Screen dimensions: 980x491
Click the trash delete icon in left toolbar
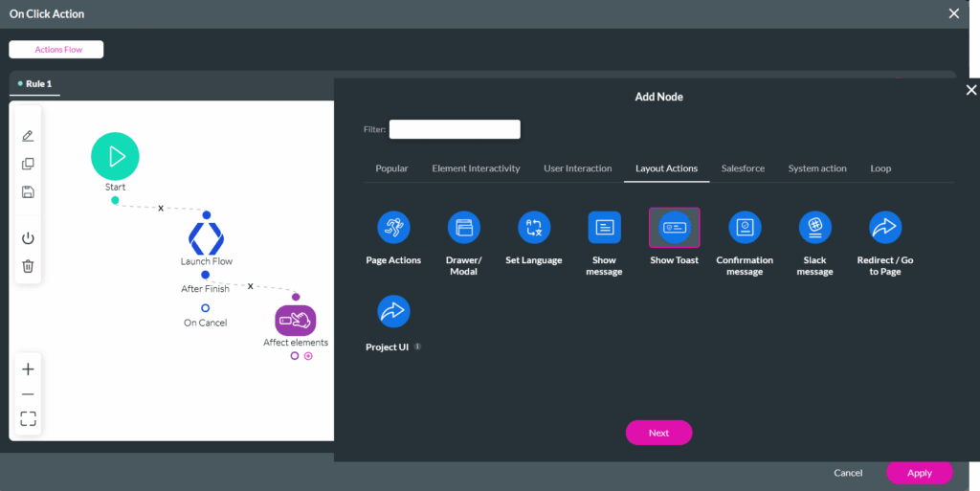point(28,266)
